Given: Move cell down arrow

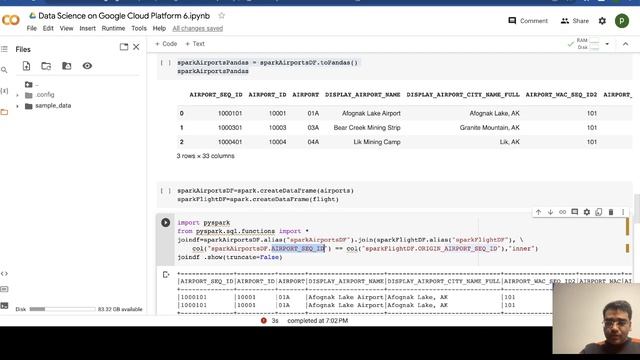Looking at the screenshot, I should tap(550, 212).
